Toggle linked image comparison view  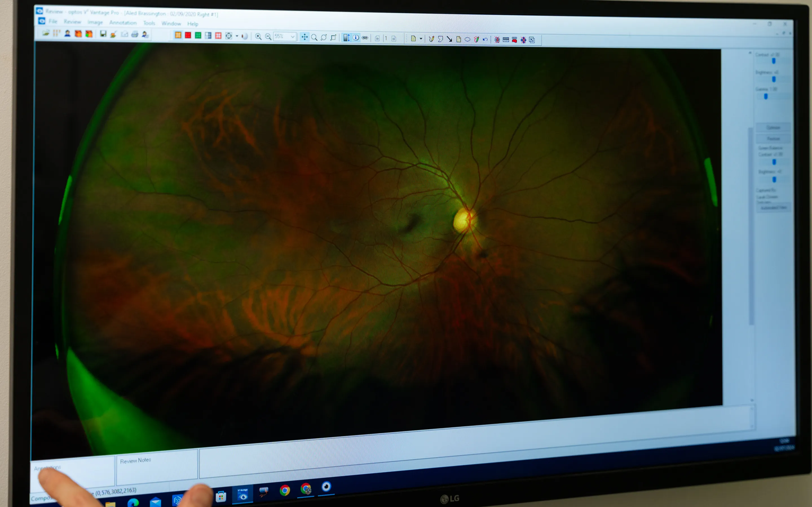pos(366,38)
